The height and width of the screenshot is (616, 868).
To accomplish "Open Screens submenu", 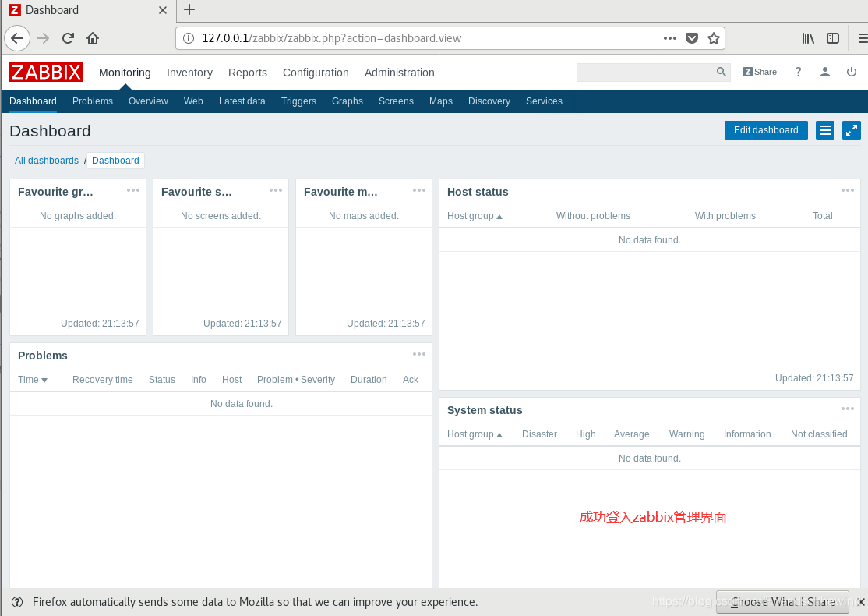I will point(396,101).
